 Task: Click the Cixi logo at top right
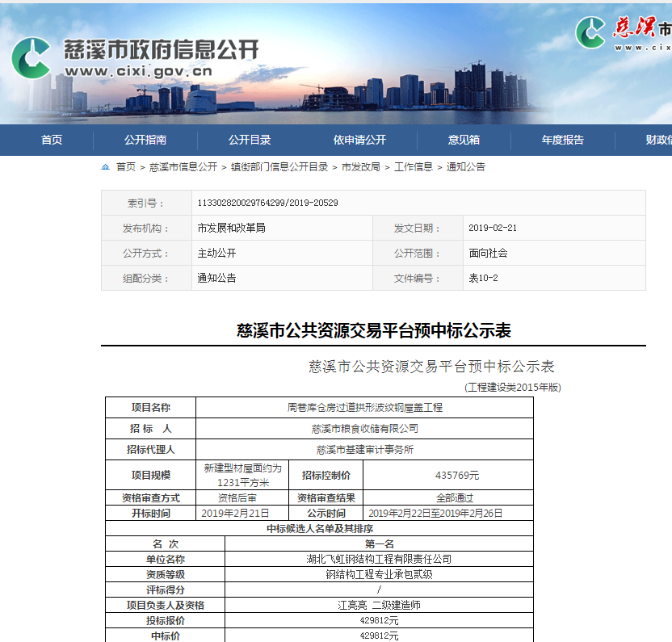click(x=590, y=31)
